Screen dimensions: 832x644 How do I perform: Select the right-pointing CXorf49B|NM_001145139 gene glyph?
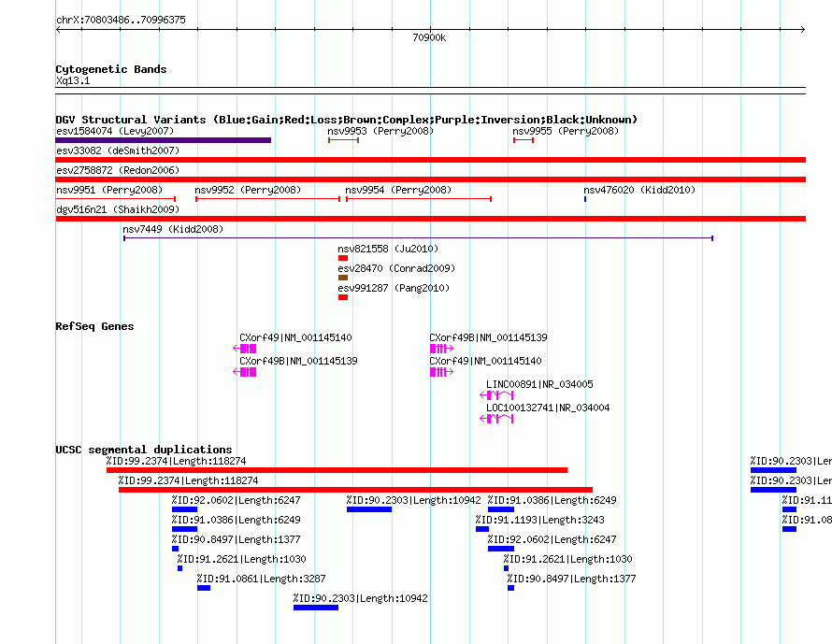441,349
